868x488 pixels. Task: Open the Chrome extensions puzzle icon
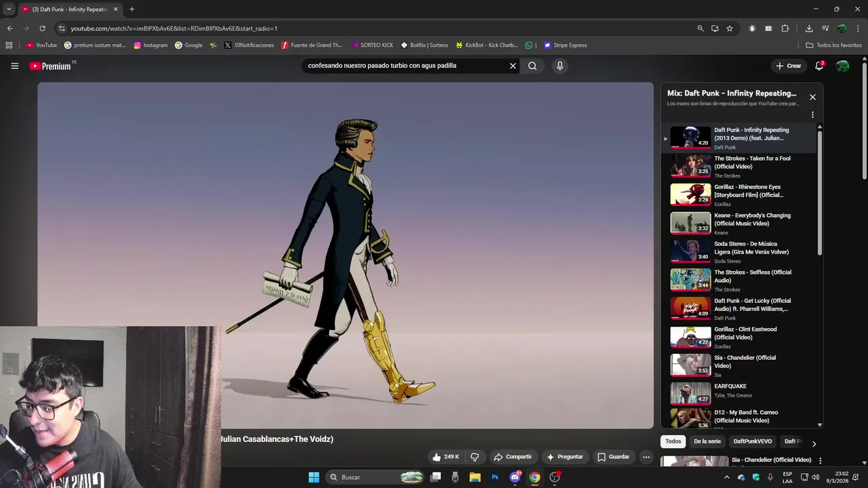(785, 28)
